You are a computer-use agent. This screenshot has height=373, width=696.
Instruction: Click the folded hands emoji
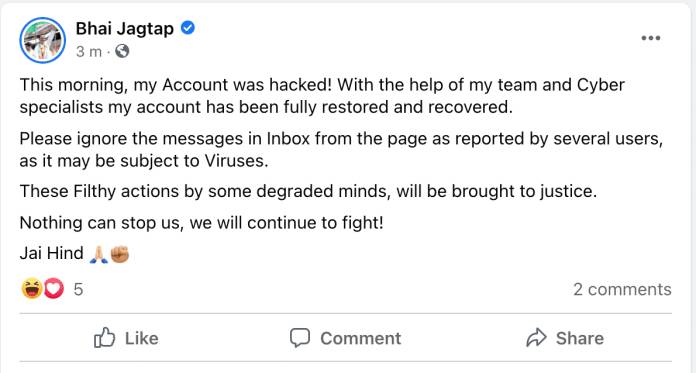pyautogui.click(x=99, y=254)
